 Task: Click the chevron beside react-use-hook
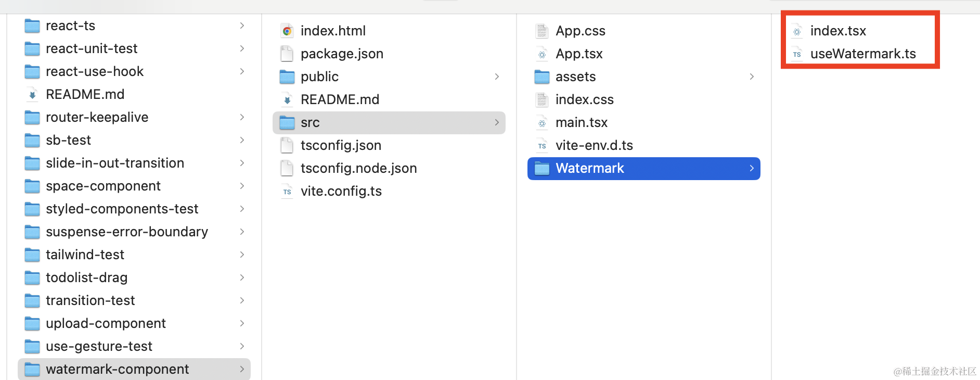click(242, 71)
